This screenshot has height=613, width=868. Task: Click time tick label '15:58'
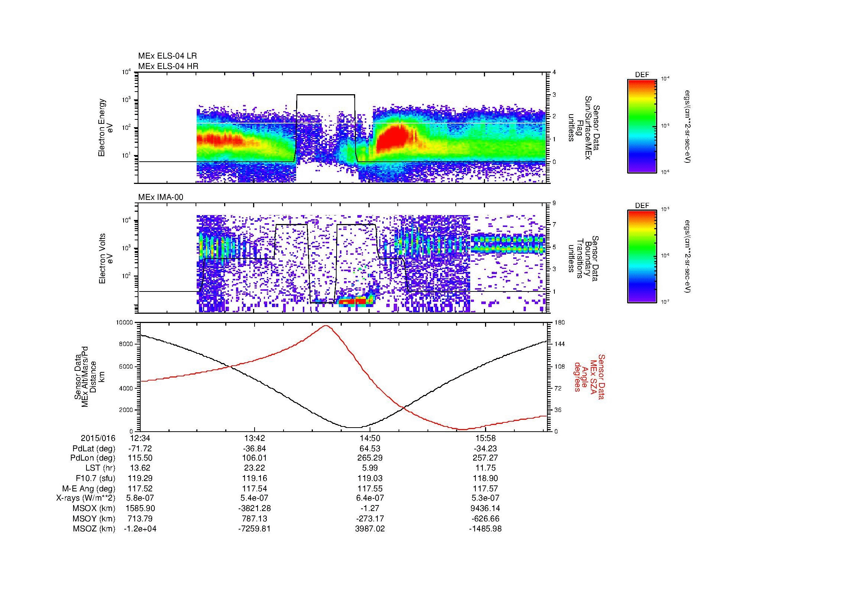[x=485, y=438]
